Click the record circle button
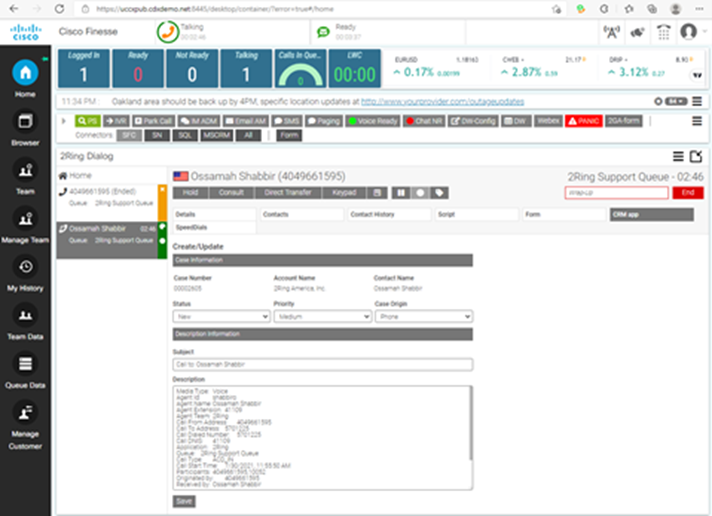 [420, 193]
